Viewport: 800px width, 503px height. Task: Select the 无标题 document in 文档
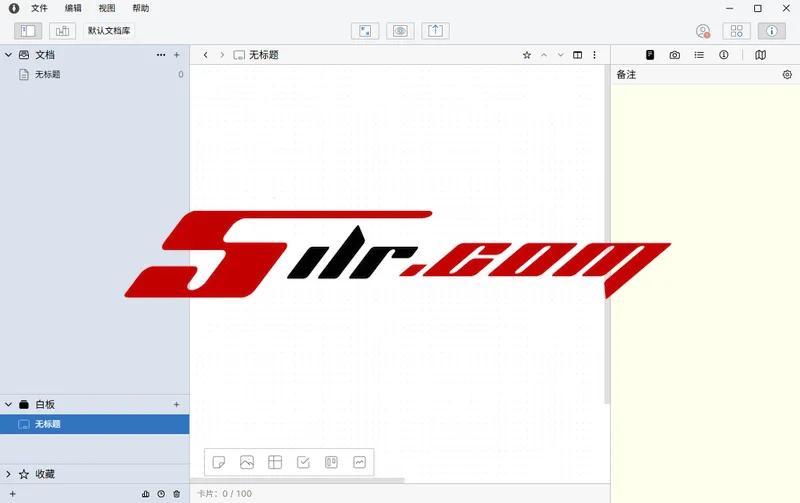click(94, 74)
